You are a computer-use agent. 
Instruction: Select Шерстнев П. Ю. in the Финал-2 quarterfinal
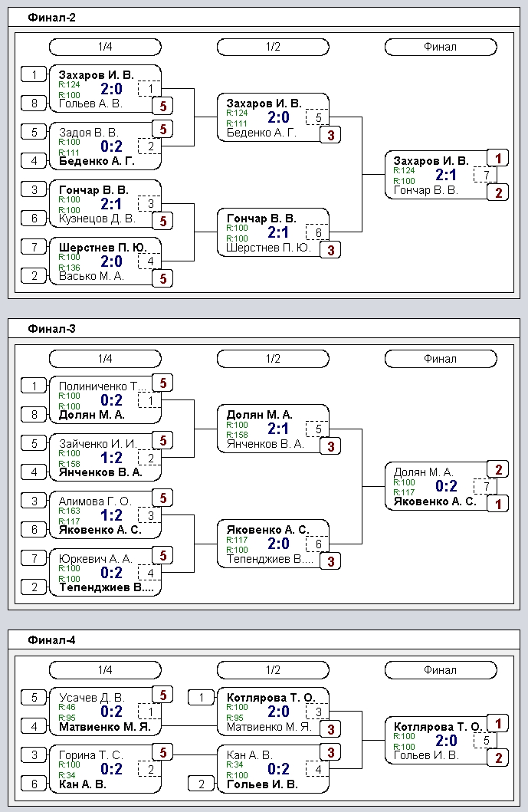pyautogui.click(x=103, y=248)
